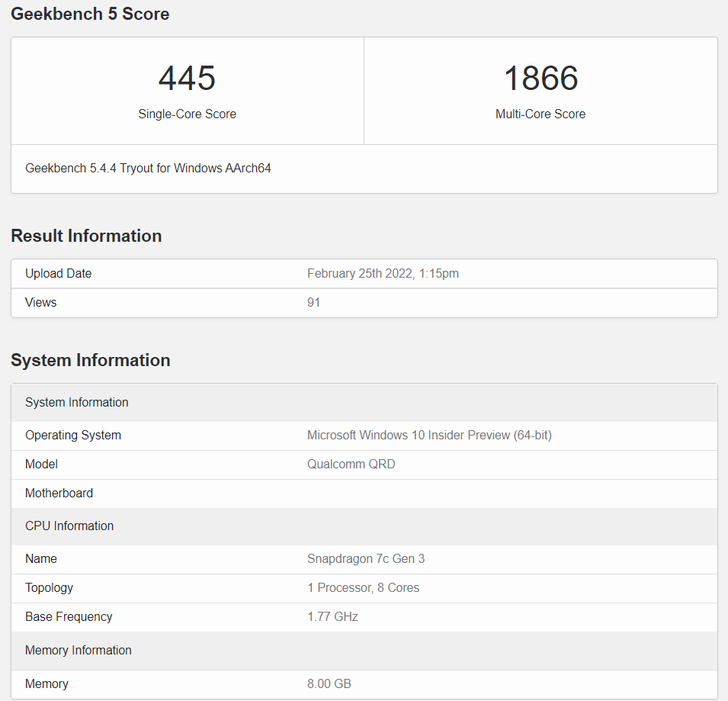This screenshot has height=701, width=728.
Task: Open the Memory Information subsection header
Action: tap(79, 650)
